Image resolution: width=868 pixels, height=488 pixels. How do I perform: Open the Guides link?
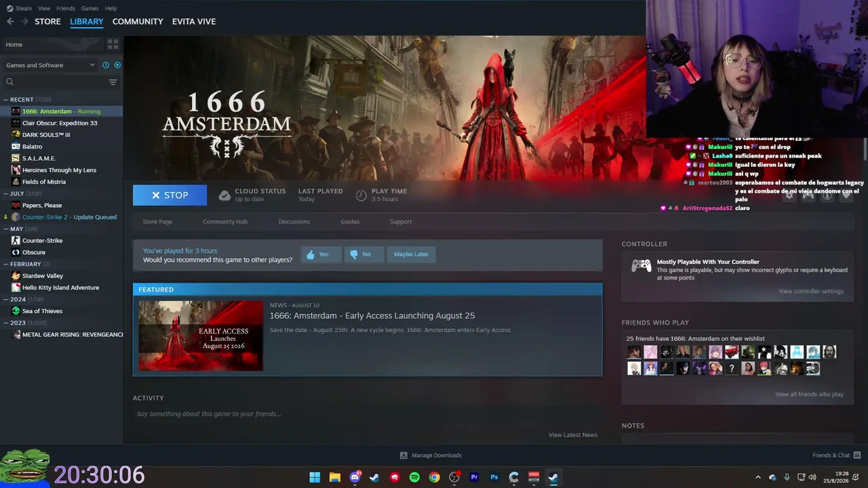click(x=350, y=222)
